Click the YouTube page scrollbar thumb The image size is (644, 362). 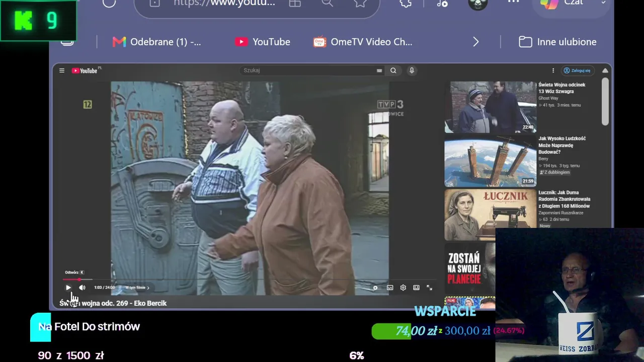tap(606, 101)
